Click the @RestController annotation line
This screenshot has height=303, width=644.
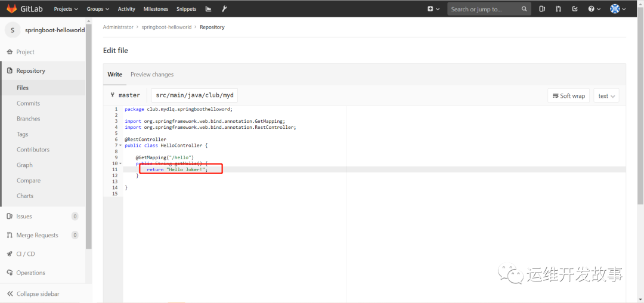coord(146,139)
